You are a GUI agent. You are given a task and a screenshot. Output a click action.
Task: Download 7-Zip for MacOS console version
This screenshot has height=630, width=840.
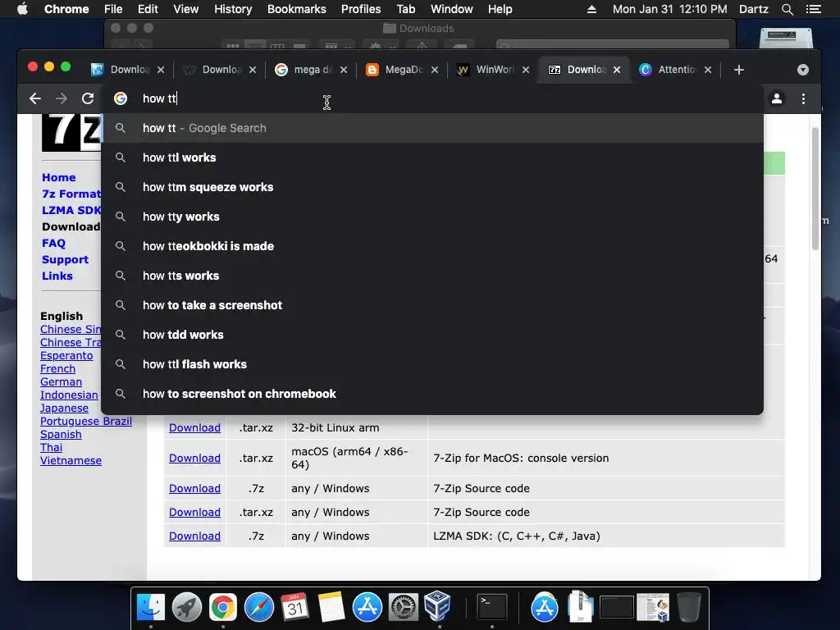click(194, 458)
